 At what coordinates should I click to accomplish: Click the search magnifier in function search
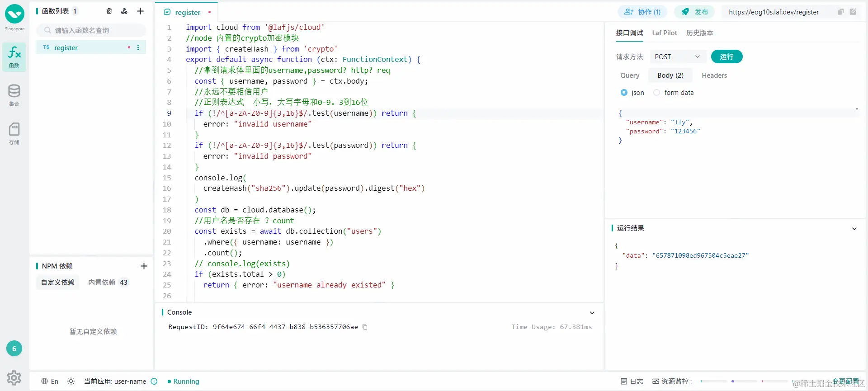click(47, 30)
